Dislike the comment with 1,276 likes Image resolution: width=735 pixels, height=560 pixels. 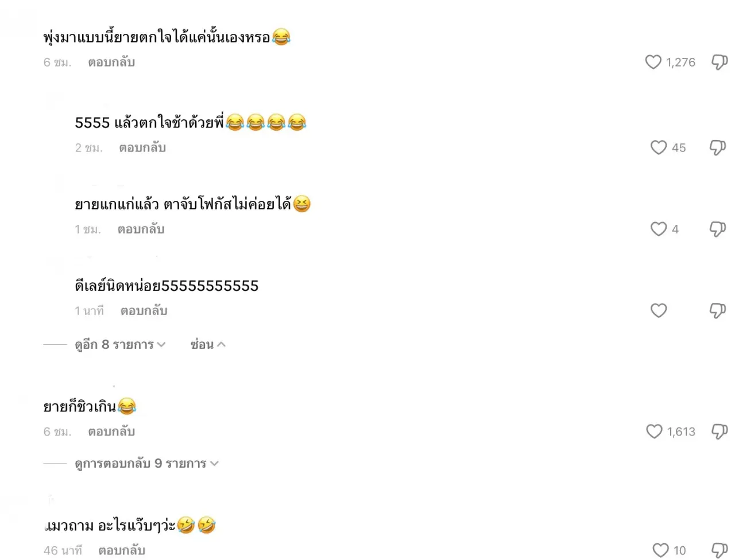pyautogui.click(x=719, y=62)
